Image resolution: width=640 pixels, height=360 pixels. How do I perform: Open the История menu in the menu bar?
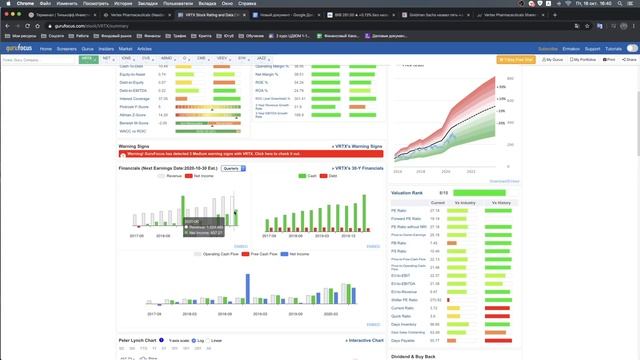click(123, 3)
